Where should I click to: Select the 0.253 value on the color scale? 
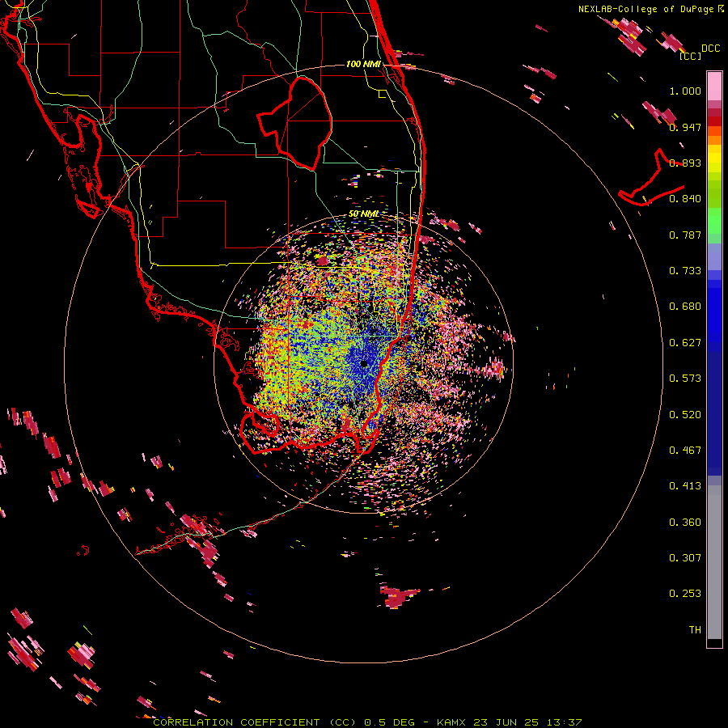(685, 594)
